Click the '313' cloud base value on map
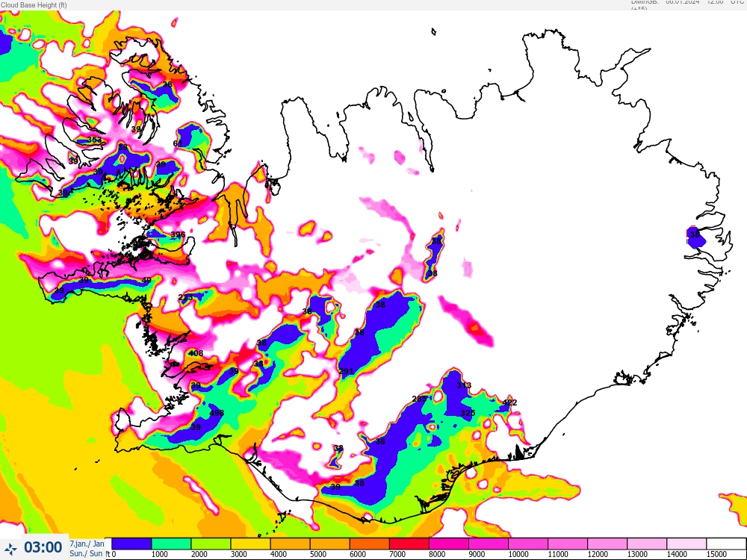This screenshot has height=560, width=747. (464, 385)
